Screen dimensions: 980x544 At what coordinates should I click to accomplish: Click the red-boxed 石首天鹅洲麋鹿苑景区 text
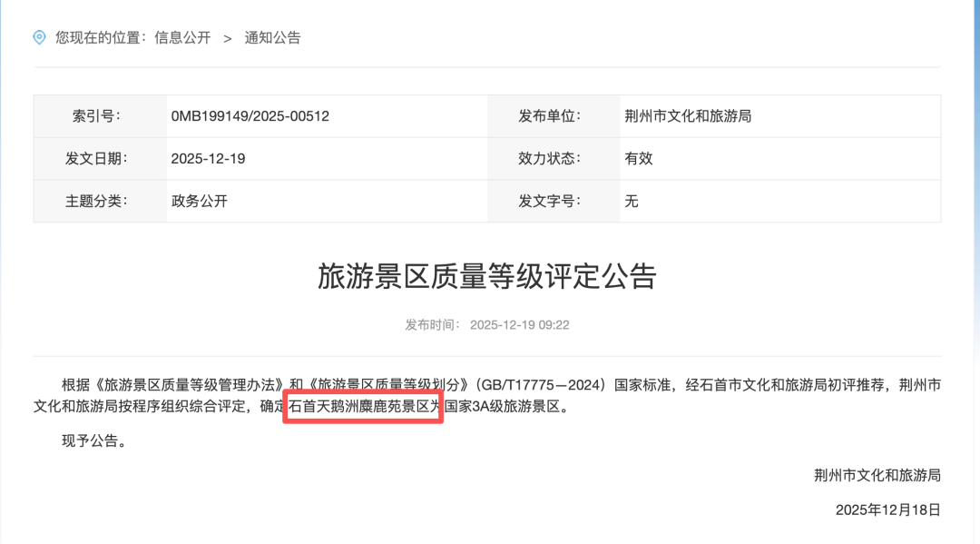click(x=363, y=408)
